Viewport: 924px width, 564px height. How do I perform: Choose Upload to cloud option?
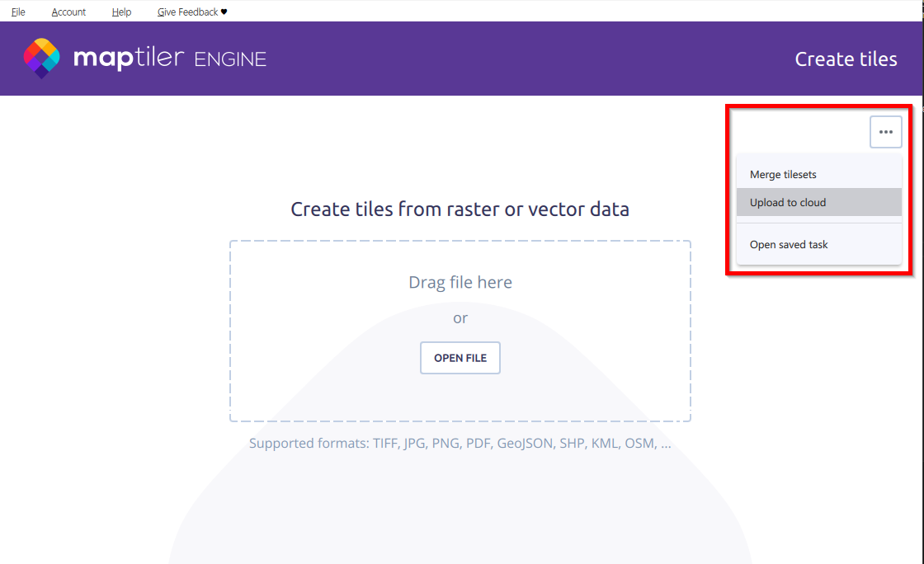pos(788,203)
